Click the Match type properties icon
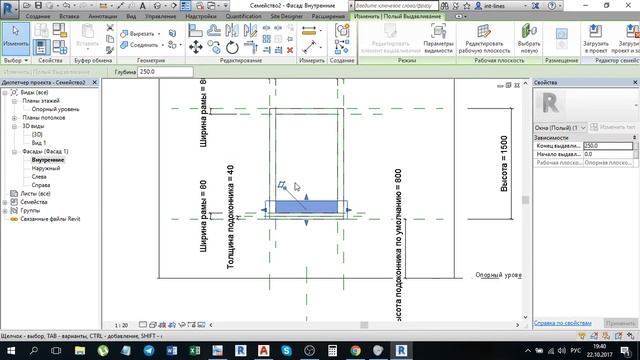 (110, 50)
